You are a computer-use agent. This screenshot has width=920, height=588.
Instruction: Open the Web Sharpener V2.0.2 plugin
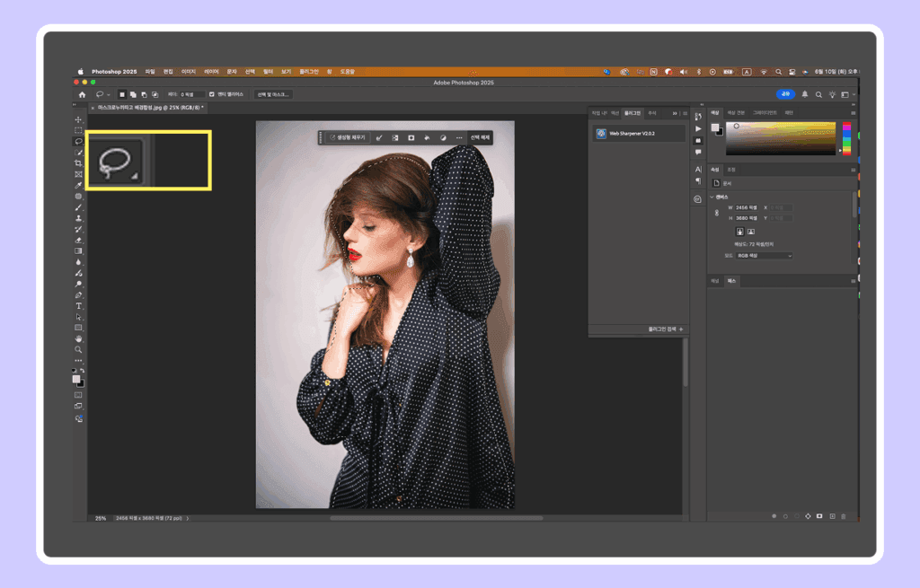tap(639, 134)
